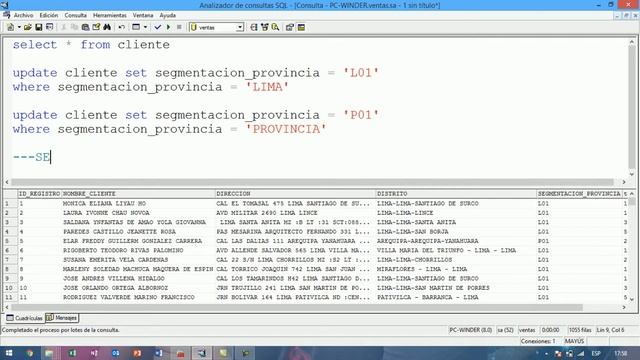Open Outlook from the taskbar
The image size is (640, 360).
116,353
